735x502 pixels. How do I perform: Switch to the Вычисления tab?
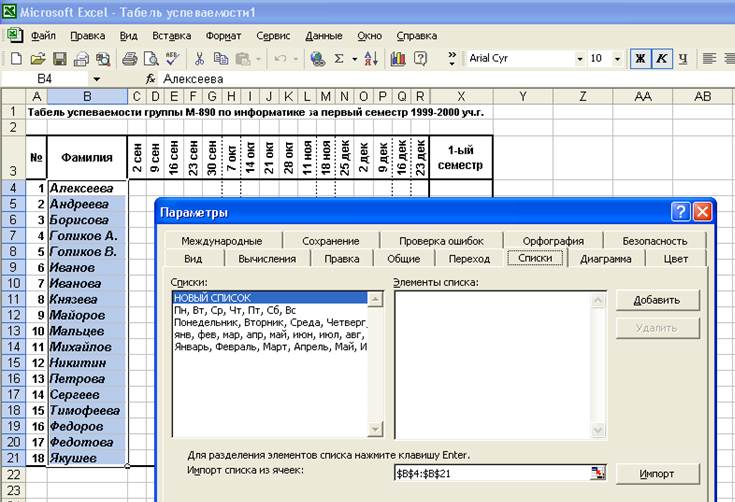coord(266,259)
